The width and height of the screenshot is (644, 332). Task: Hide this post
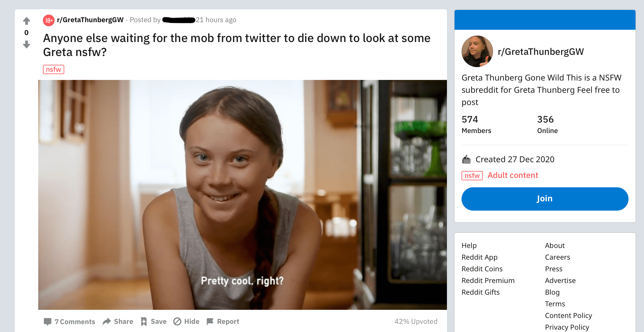point(186,321)
